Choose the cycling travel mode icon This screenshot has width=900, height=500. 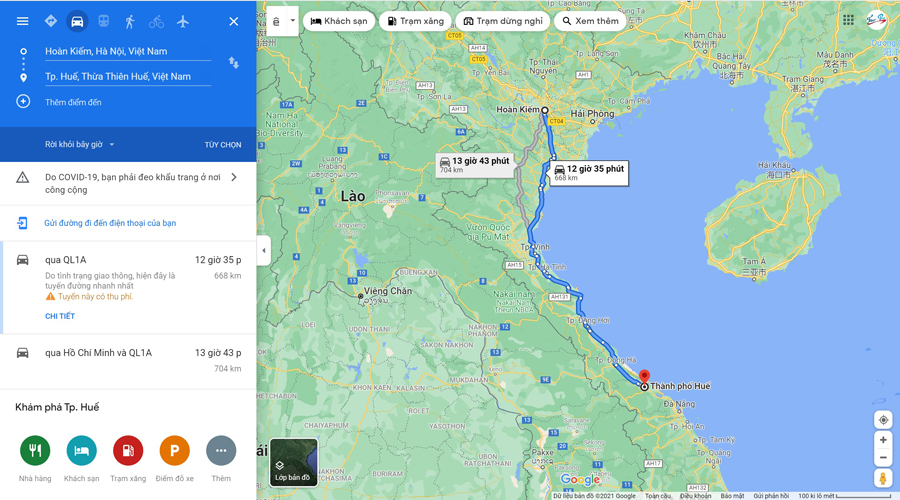156,22
